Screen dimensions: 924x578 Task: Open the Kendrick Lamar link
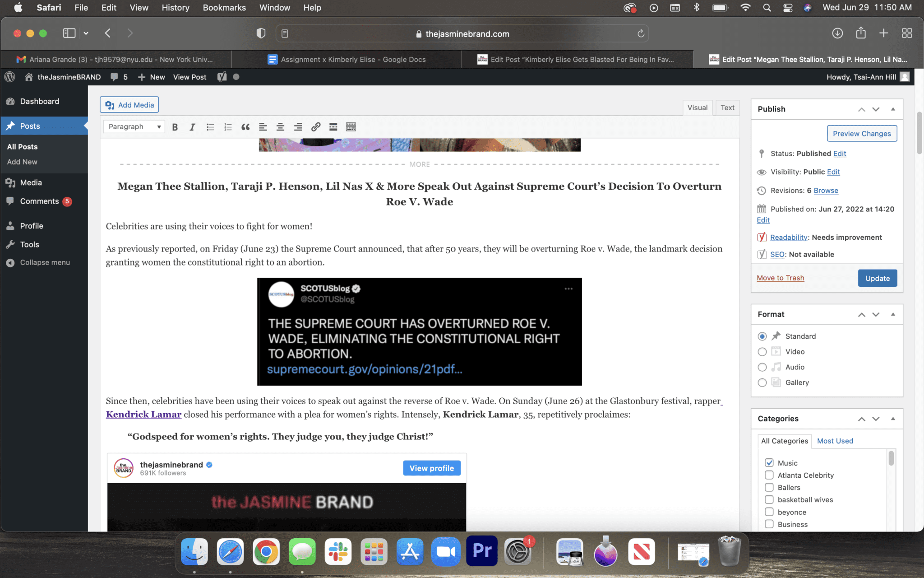click(x=144, y=415)
